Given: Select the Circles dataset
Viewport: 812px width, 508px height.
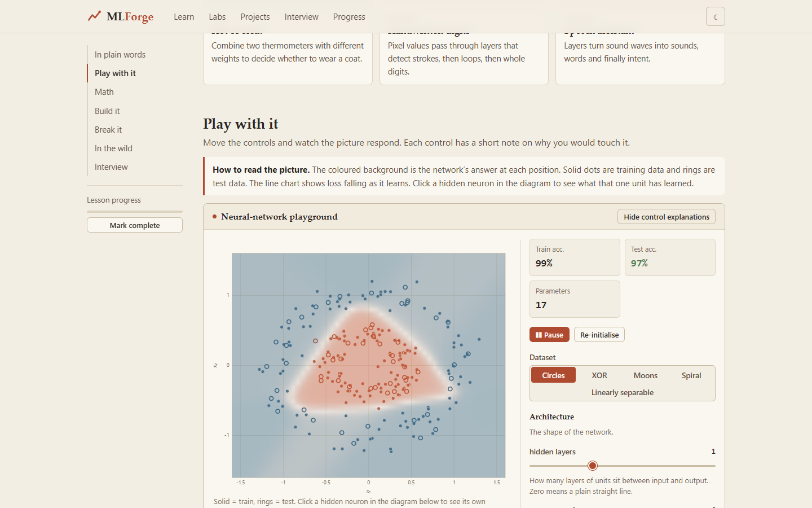Looking at the screenshot, I should tap(553, 375).
